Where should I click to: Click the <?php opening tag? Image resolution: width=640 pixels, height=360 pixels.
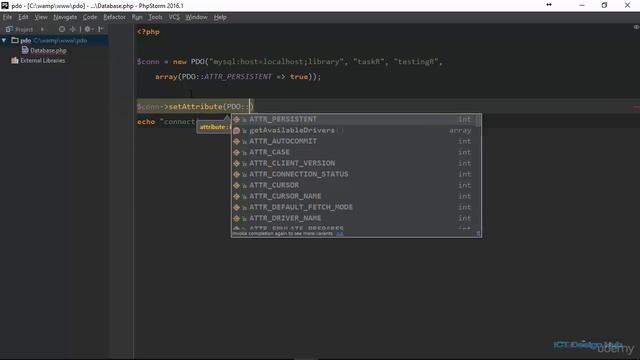coord(148,32)
